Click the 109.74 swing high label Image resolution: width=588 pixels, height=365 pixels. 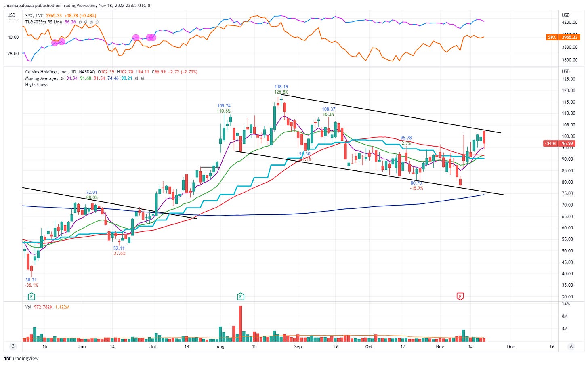pos(224,106)
